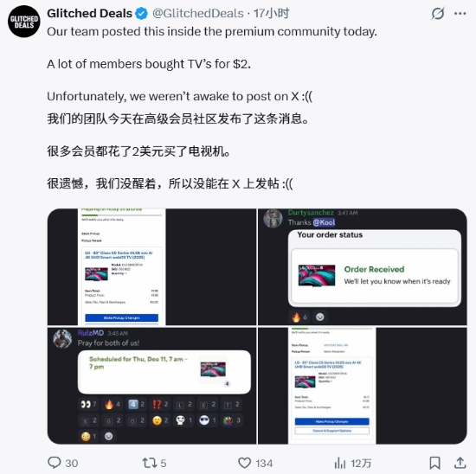Bookmark this post
Image resolution: width=476 pixels, height=474 pixels.
434,463
